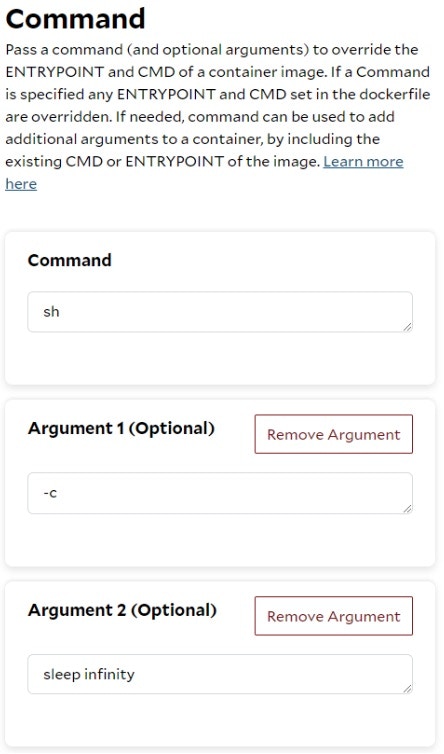
Task: Focus the Argument 1 field containing "-c"
Action: [x=220, y=493]
